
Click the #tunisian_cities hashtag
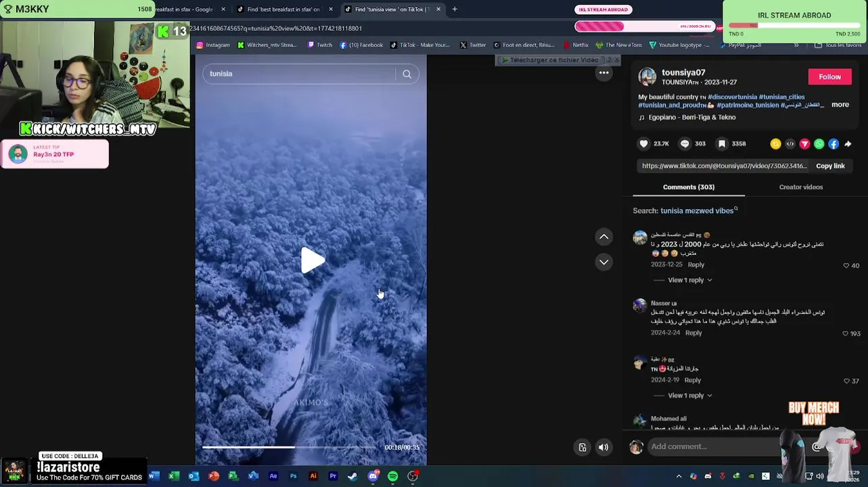(781, 97)
